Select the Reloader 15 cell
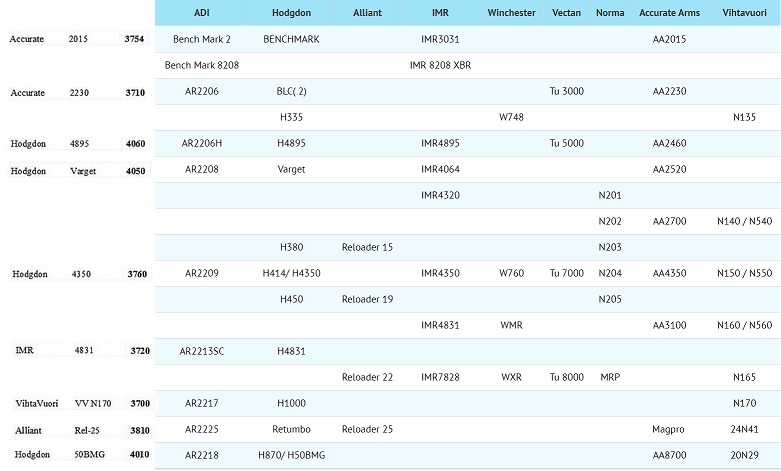 point(368,247)
